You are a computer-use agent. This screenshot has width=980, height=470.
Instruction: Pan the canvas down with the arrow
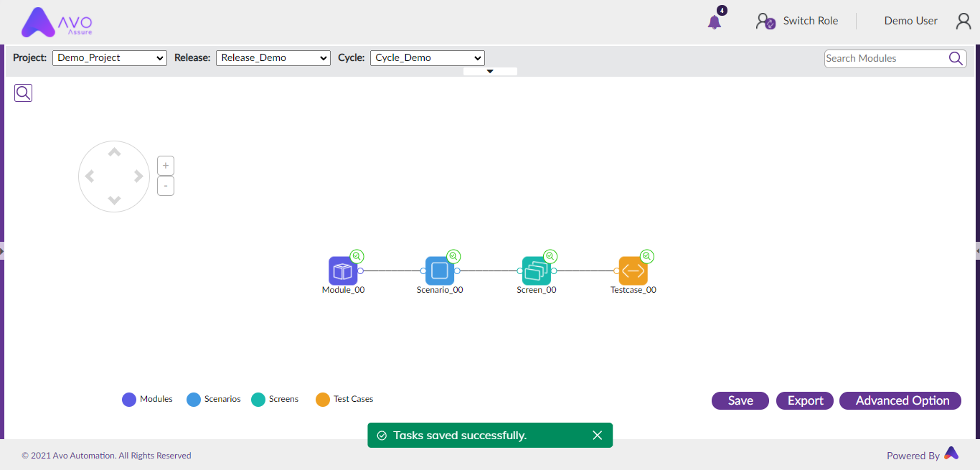tap(114, 200)
